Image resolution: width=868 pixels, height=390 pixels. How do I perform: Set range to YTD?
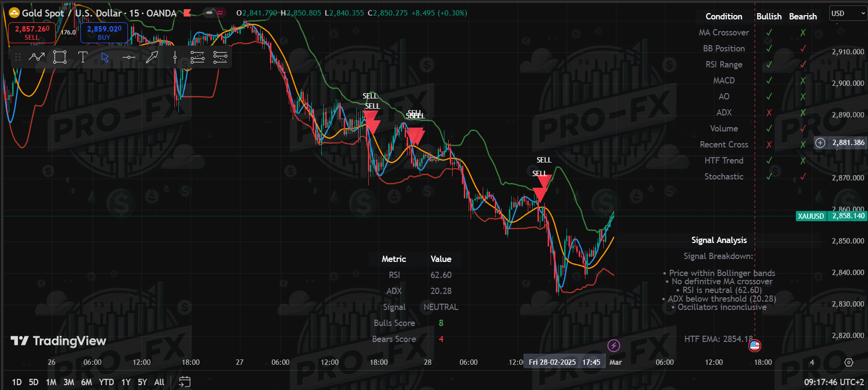106,382
